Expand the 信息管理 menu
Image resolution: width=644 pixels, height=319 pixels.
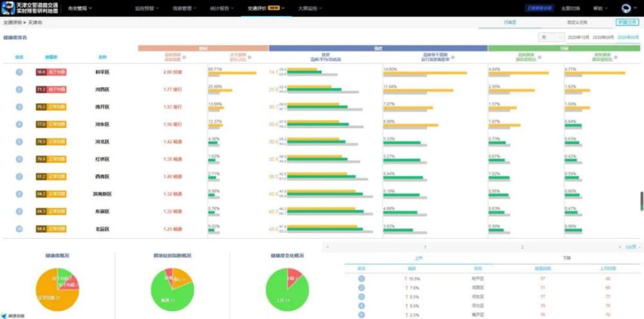tap(184, 8)
